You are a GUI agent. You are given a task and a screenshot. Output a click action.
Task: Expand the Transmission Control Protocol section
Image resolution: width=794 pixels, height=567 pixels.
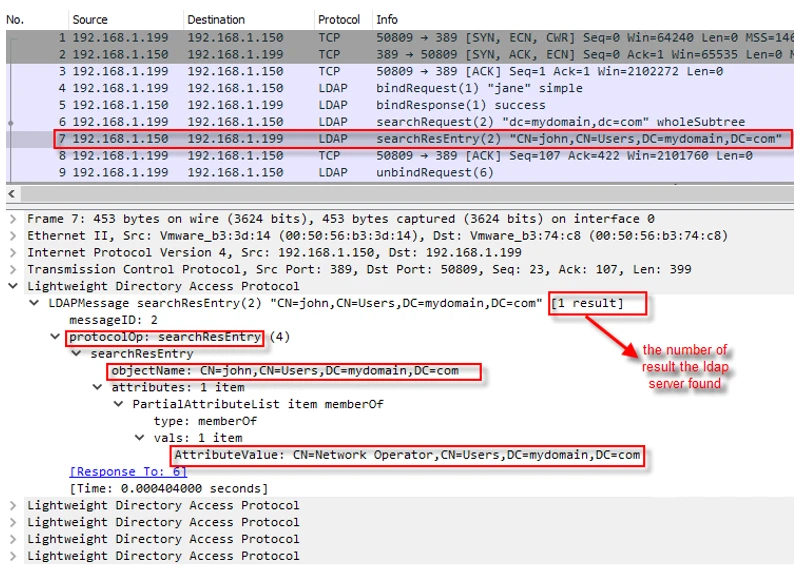pyautogui.click(x=12, y=270)
